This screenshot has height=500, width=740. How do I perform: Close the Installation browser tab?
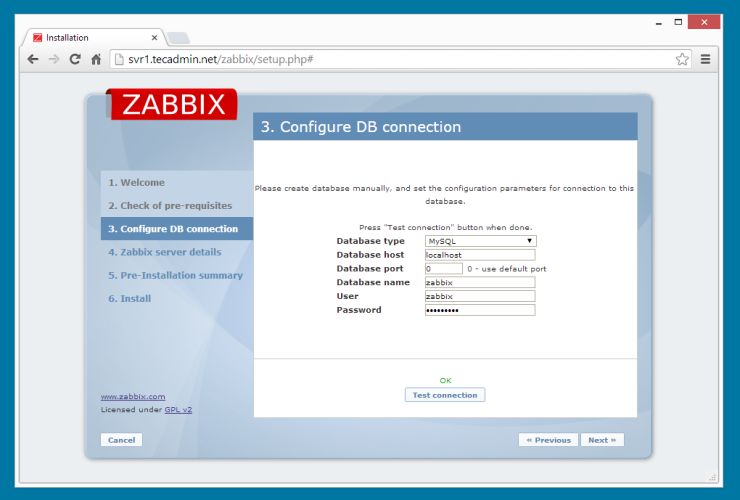pyautogui.click(x=153, y=38)
